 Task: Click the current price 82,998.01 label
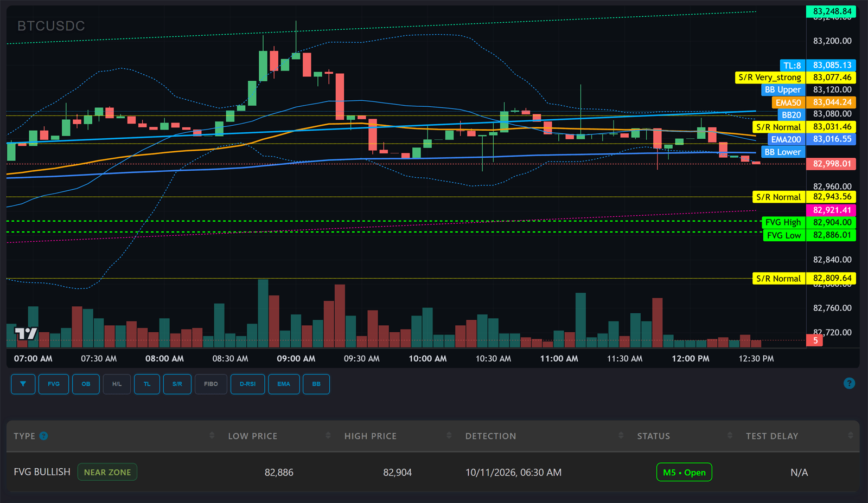(831, 164)
